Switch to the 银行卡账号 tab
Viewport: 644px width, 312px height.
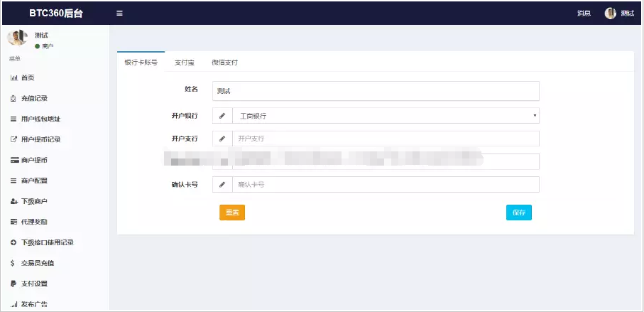[x=141, y=63]
